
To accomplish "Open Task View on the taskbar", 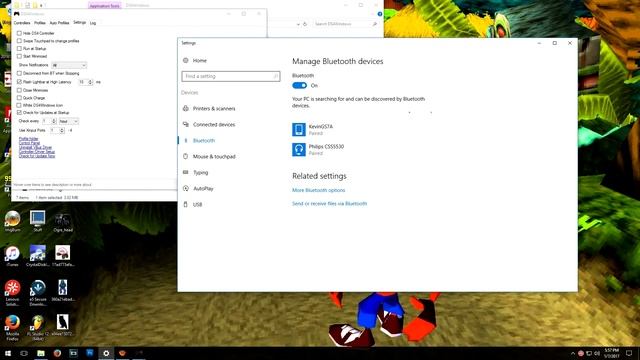I will [x=24, y=353].
